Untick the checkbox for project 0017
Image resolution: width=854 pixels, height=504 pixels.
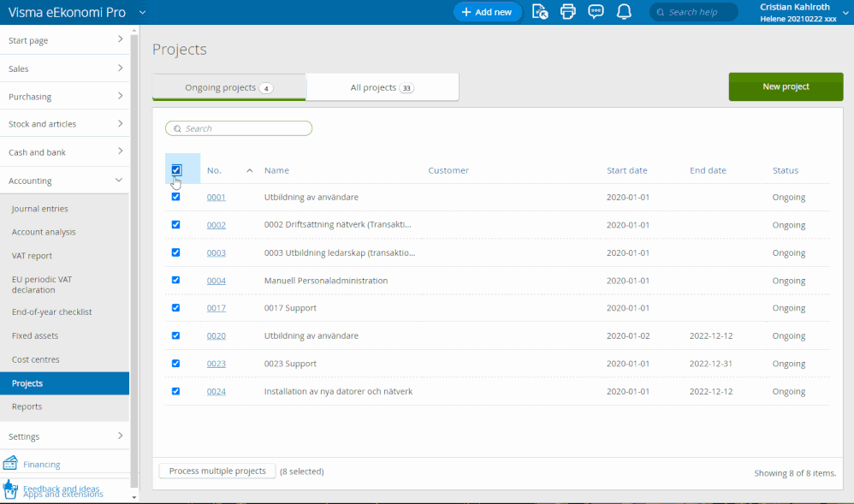point(176,308)
